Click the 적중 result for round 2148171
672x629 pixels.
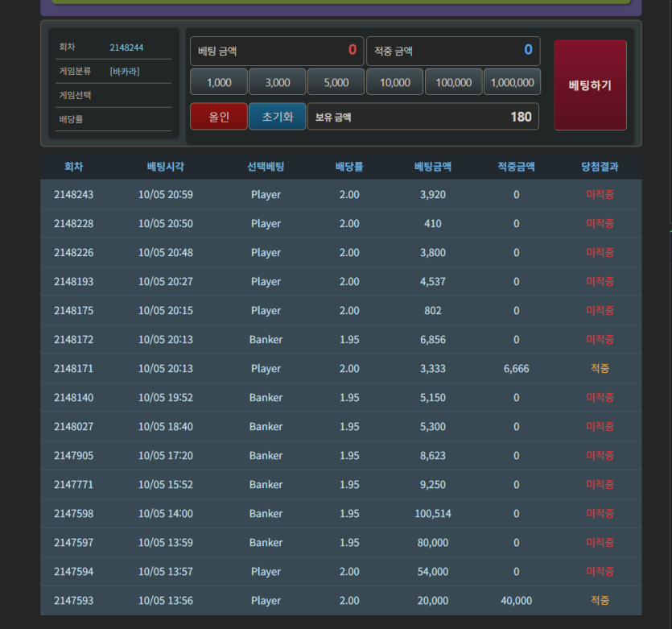point(600,368)
